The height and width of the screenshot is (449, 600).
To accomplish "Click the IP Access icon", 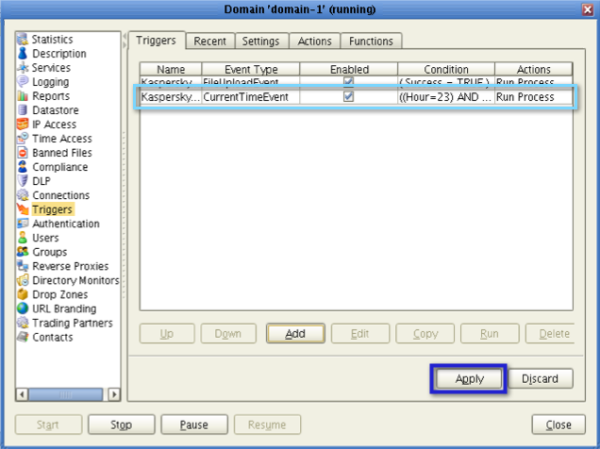I will pyautogui.click(x=23, y=125).
